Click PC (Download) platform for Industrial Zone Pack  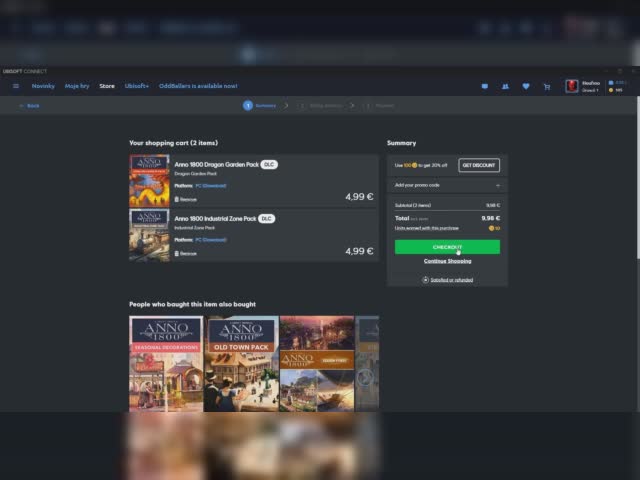[x=211, y=240]
